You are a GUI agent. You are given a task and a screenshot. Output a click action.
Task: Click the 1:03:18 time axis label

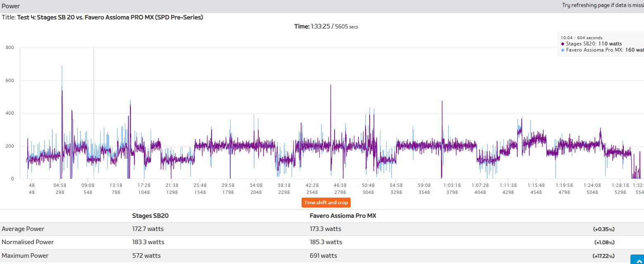(x=452, y=186)
